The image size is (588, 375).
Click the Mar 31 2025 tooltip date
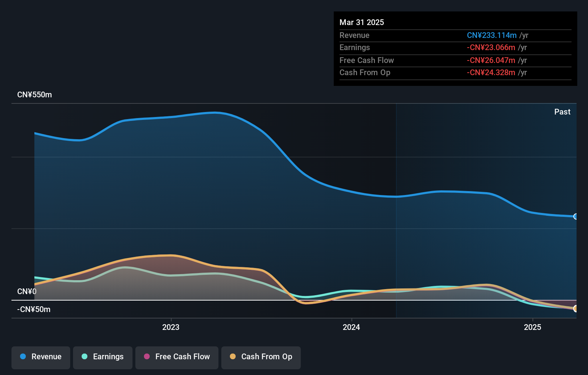(x=362, y=22)
